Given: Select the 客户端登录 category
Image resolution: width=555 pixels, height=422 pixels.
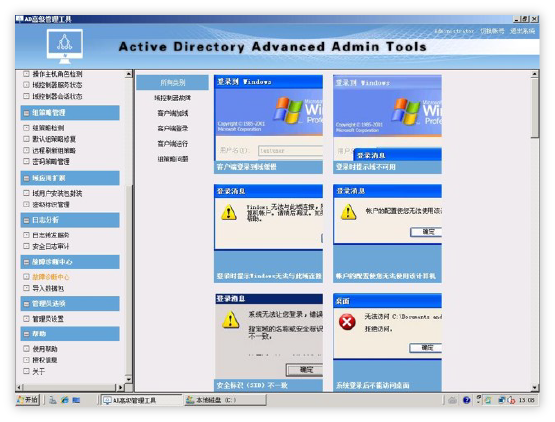Looking at the screenshot, I should pyautogui.click(x=172, y=129).
